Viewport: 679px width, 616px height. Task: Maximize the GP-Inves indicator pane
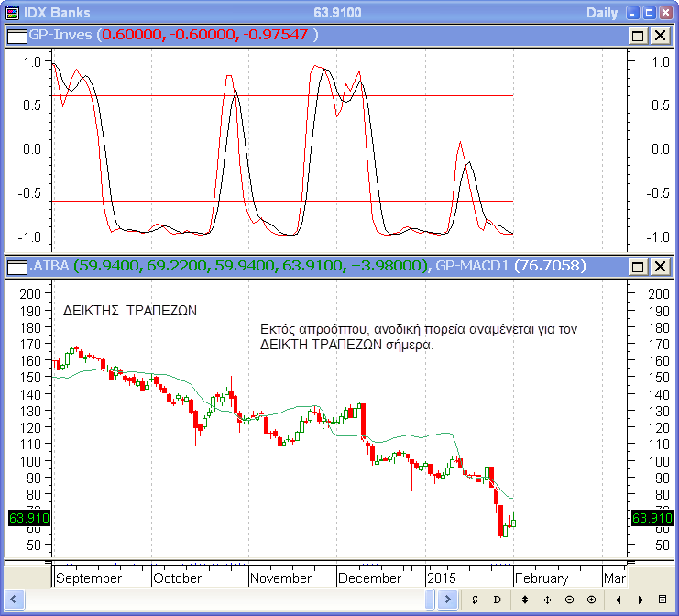638,36
